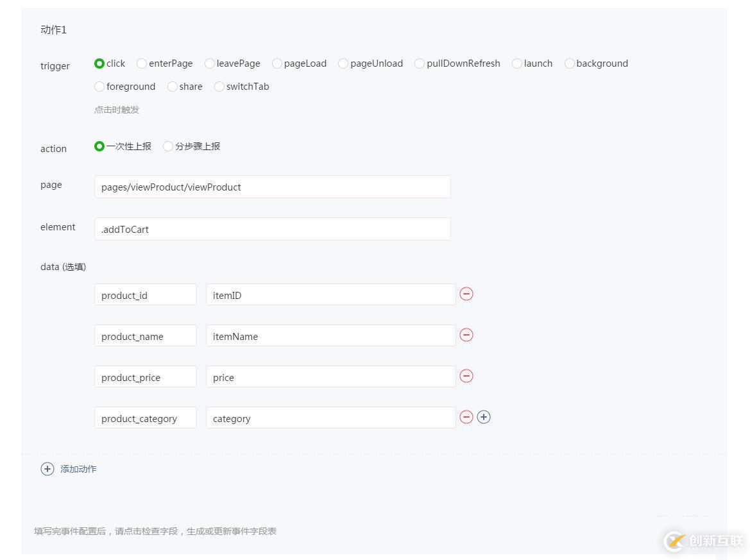Click the plus icon beside 添加动作
750x560 pixels.
tap(47, 469)
